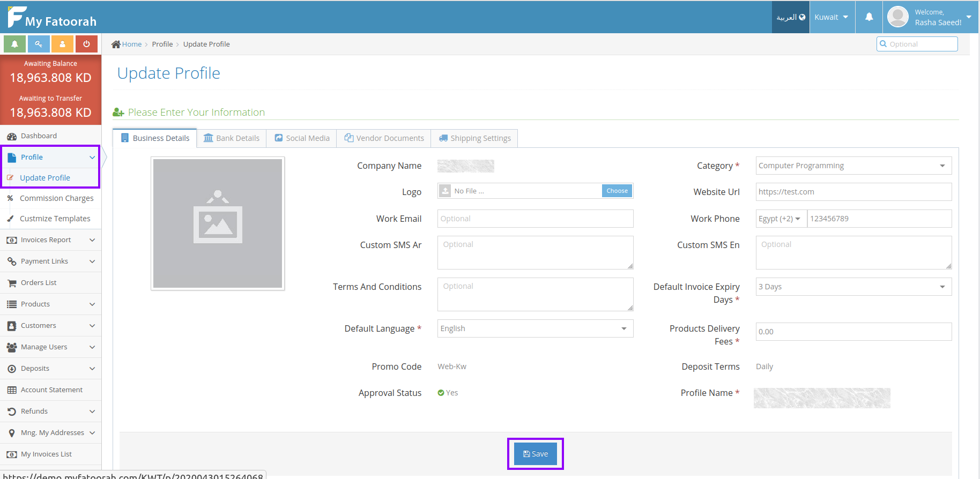Click the Terms And Conditions textarea
This screenshot has height=479, width=980.
[x=535, y=294]
